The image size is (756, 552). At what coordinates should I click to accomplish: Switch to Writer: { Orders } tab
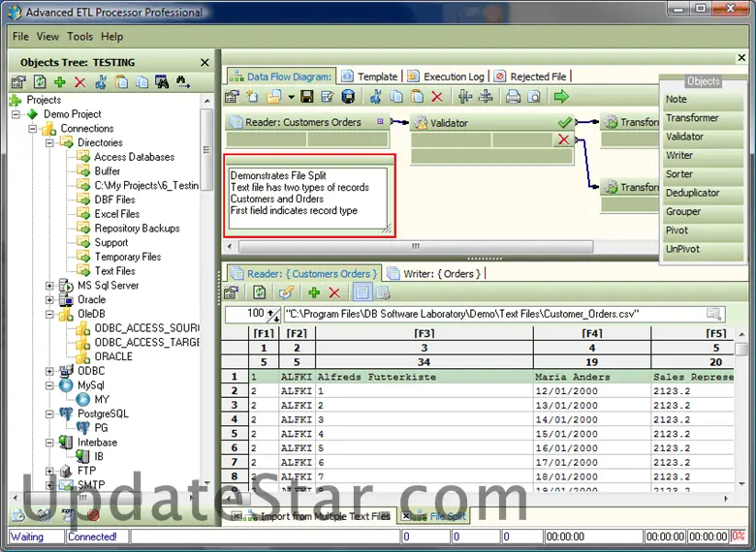(x=434, y=274)
